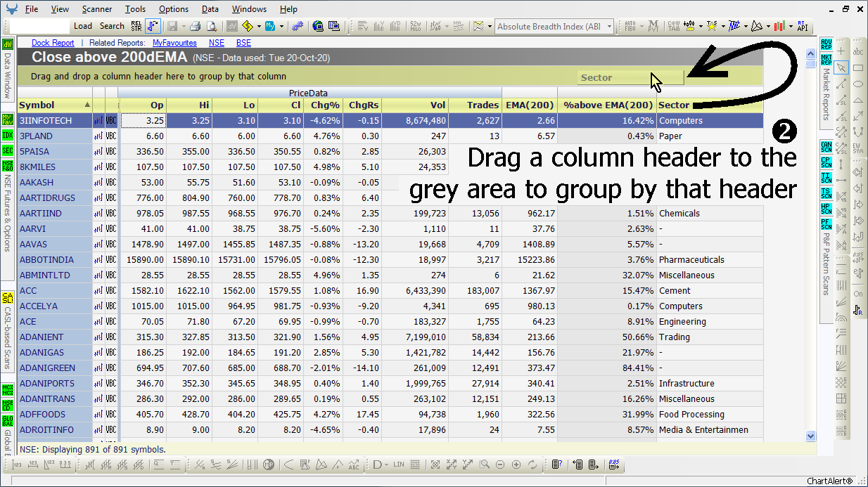Click the Search button
868x487 pixels.
(112, 26)
